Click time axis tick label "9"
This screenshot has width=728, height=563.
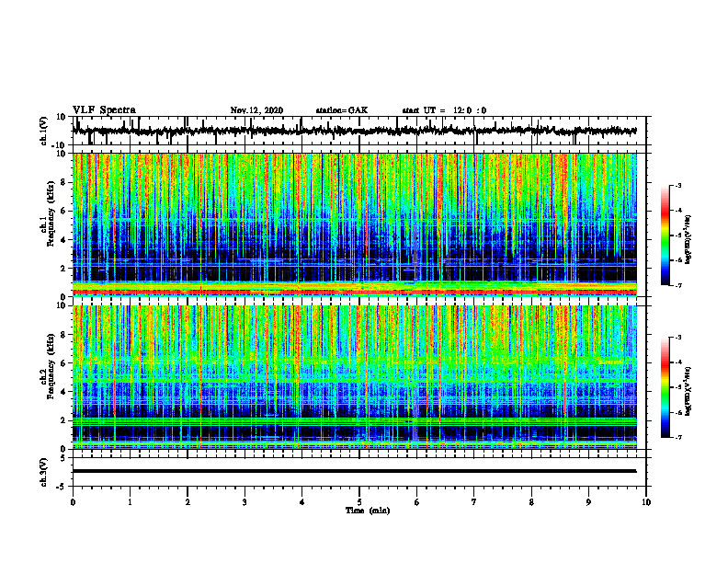pos(588,502)
